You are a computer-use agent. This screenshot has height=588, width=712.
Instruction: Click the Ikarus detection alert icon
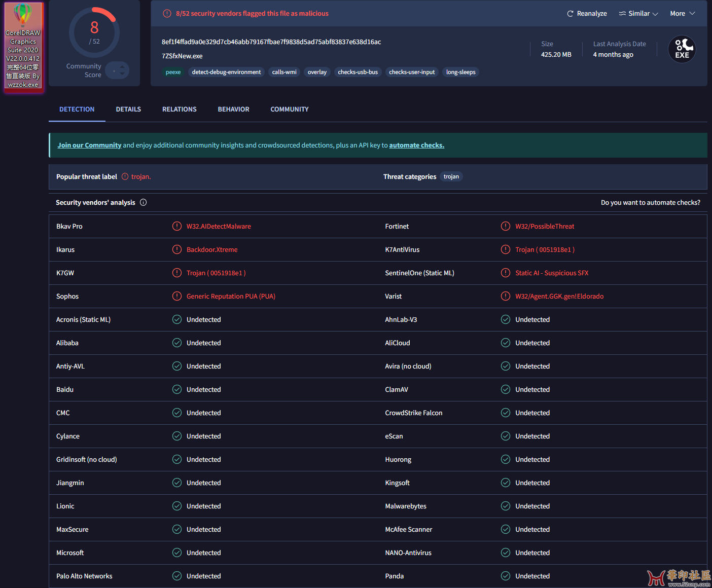tap(177, 249)
